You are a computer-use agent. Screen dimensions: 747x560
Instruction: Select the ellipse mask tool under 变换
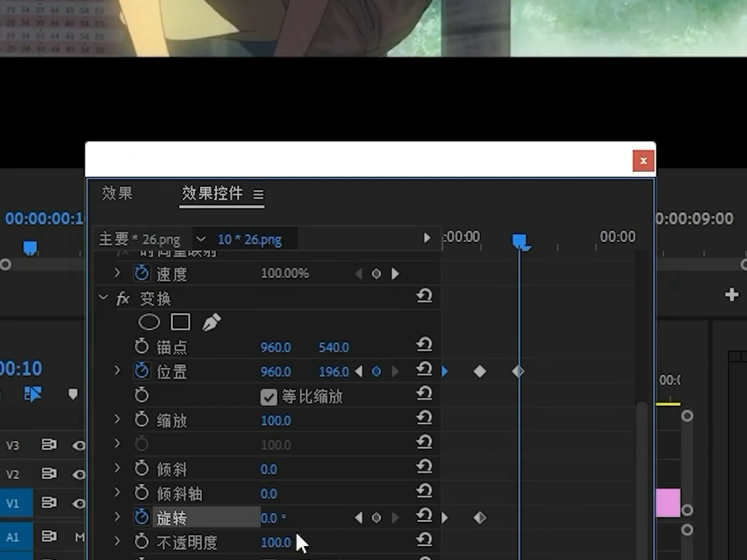(x=149, y=321)
